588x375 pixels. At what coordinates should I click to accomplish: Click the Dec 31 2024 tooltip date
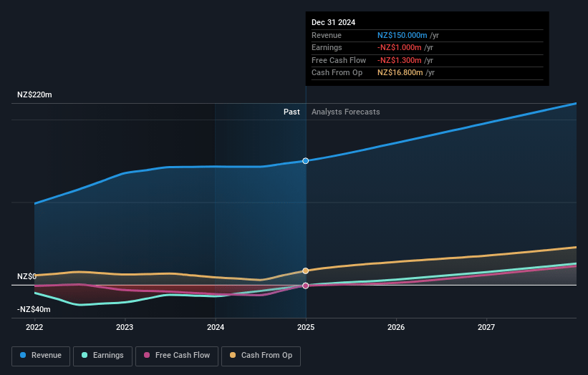coord(333,22)
